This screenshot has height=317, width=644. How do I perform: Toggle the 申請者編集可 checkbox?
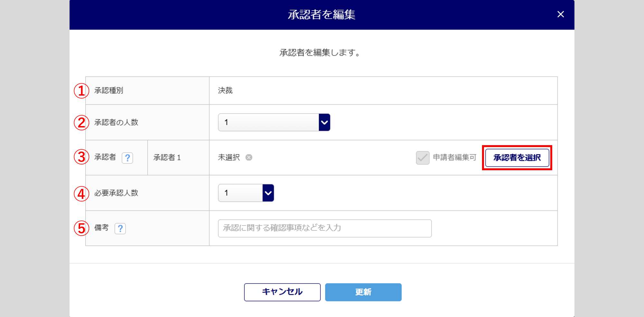422,158
